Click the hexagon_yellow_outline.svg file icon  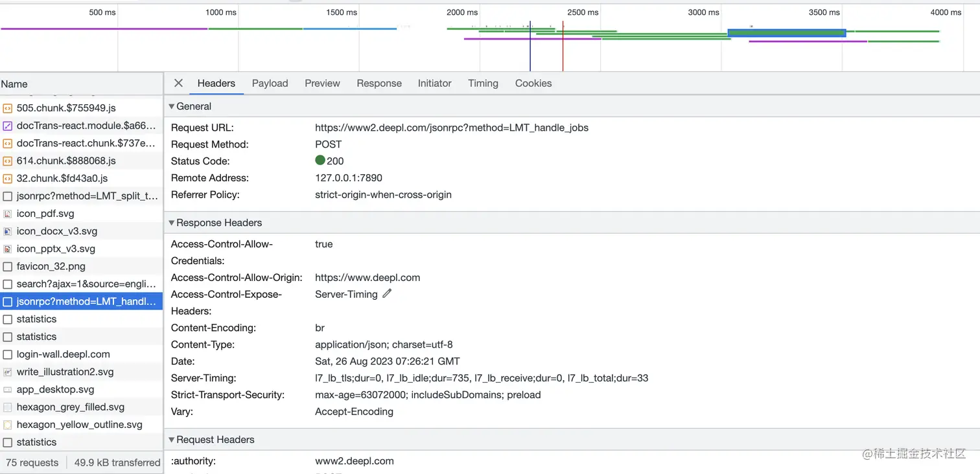click(x=8, y=425)
